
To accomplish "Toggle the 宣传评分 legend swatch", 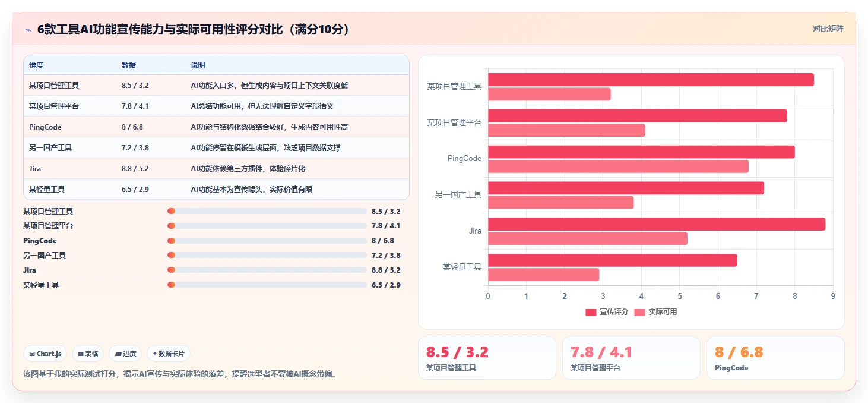I will click(591, 312).
